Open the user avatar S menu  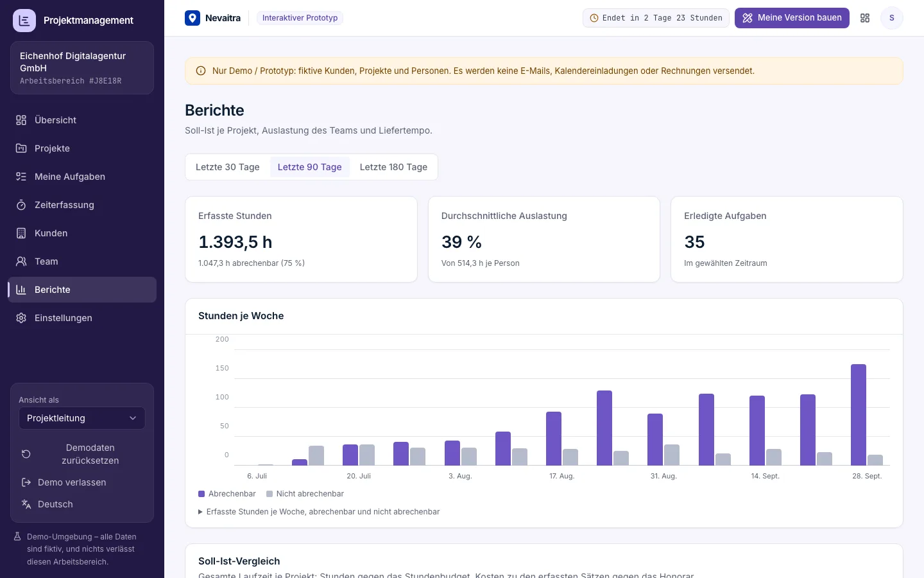[x=892, y=18]
